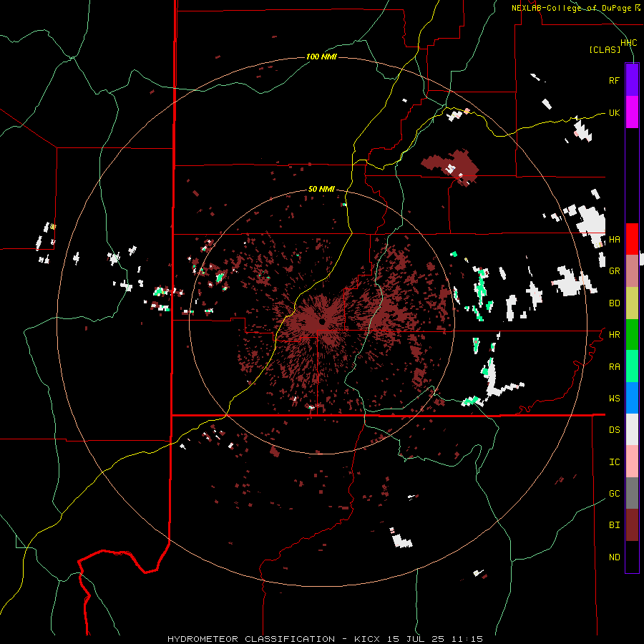Click the 'DS' legend label

click(x=614, y=429)
